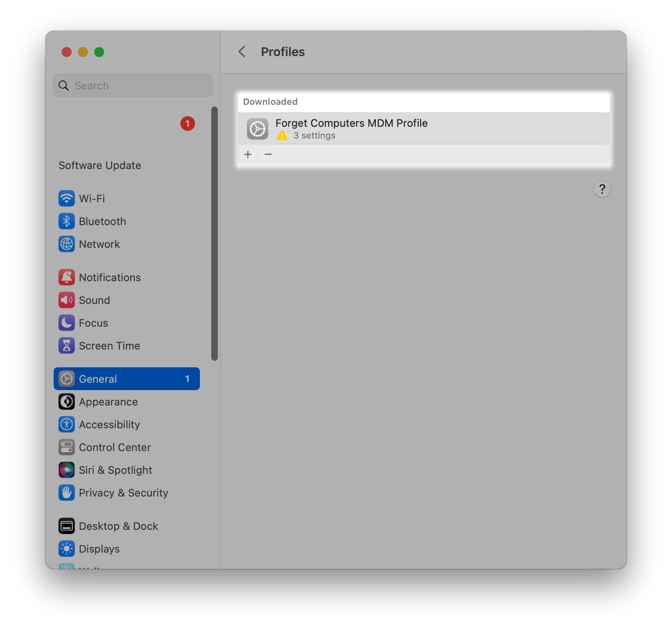Click the General badge count 1
The image size is (672, 629).
187,379
